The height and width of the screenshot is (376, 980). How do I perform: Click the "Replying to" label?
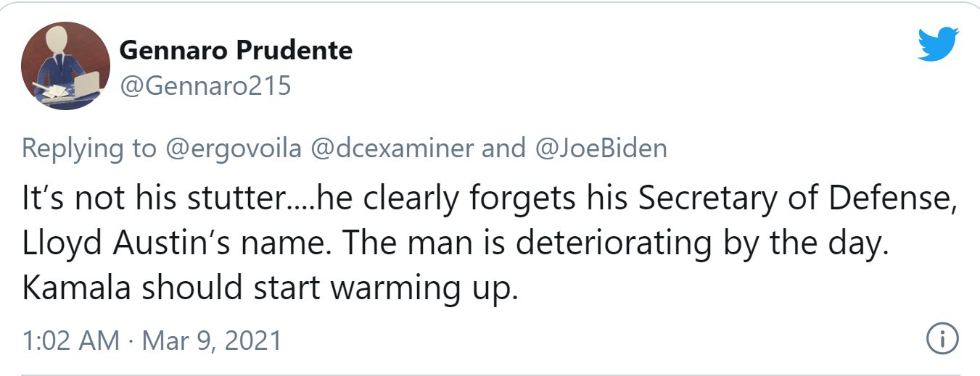(88, 149)
